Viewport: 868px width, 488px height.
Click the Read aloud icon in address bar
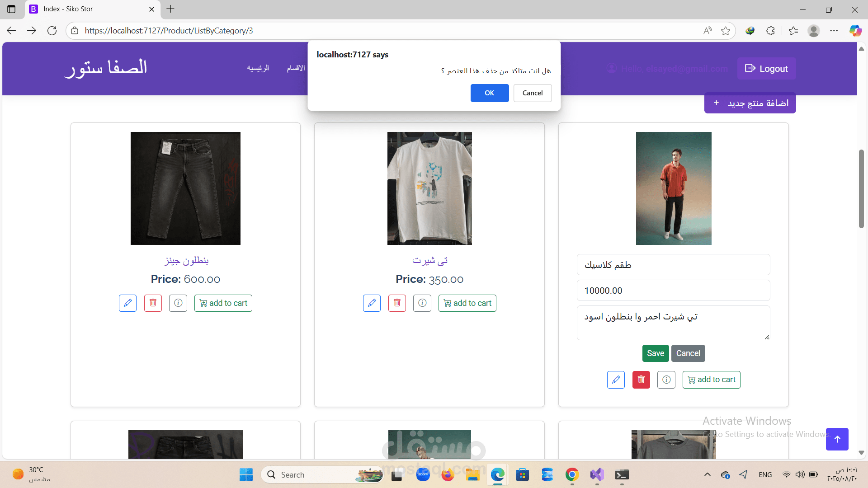coord(708,31)
